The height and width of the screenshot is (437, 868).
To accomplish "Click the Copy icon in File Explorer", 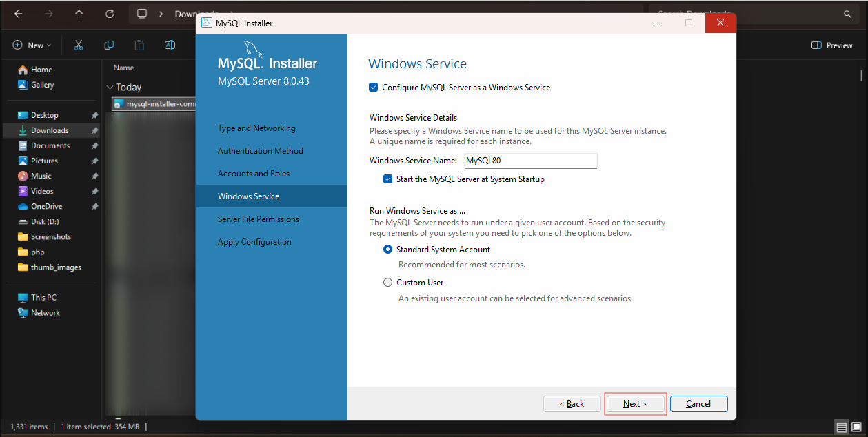I will (109, 45).
